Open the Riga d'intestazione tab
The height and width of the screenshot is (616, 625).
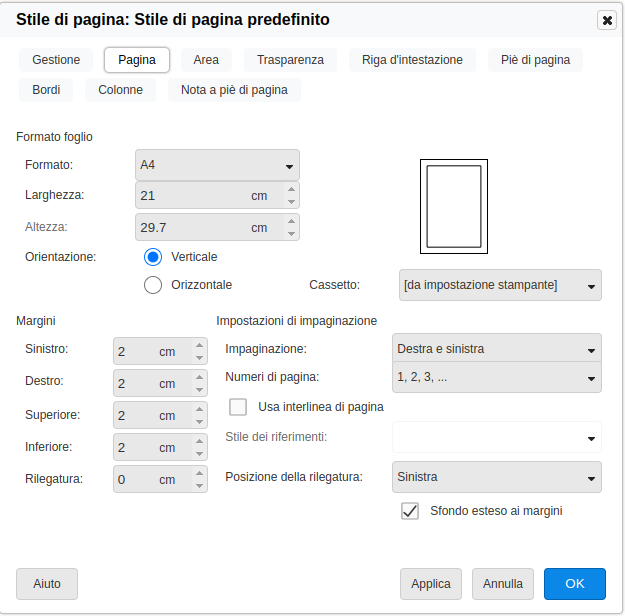412,60
